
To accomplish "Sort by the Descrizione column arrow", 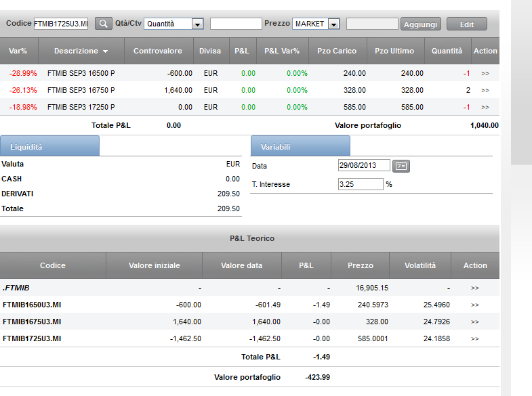I will (x=106, y=51).
